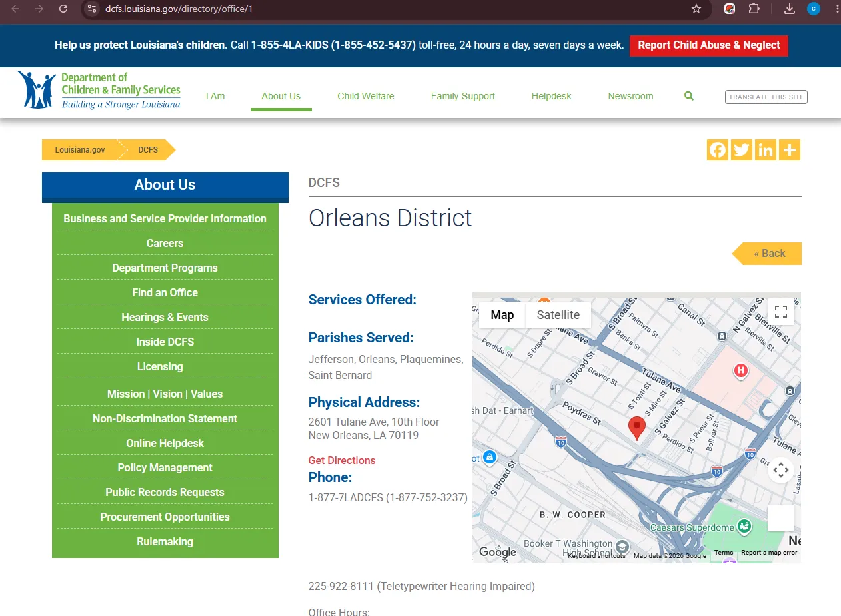Click map Keyboard shortcuts link
The image size is (841, 616).
tap(596, 556)
